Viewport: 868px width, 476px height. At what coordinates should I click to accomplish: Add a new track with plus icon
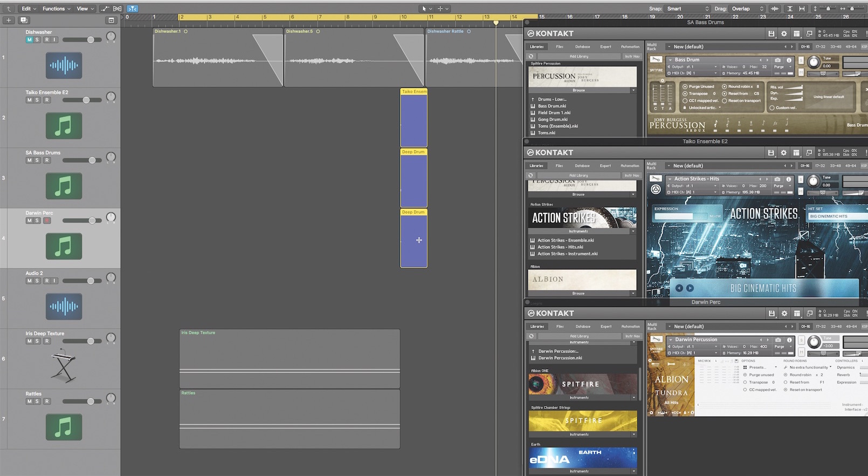point(9,20)
